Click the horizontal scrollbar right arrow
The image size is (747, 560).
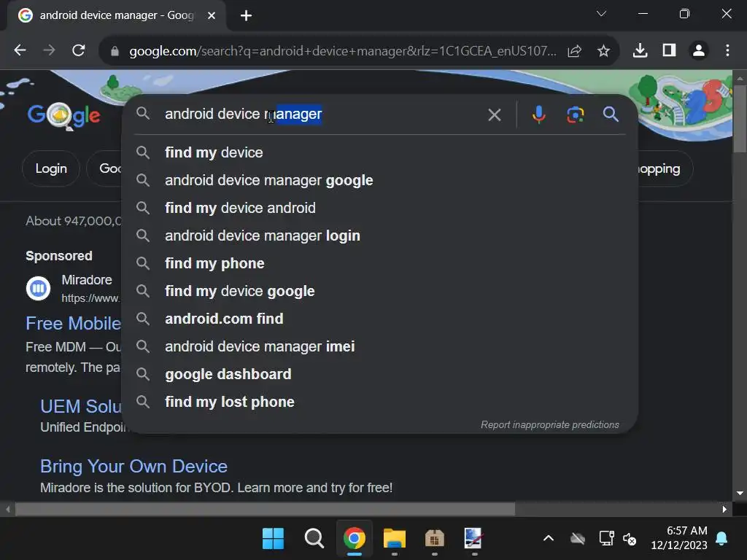pos(724,509)
